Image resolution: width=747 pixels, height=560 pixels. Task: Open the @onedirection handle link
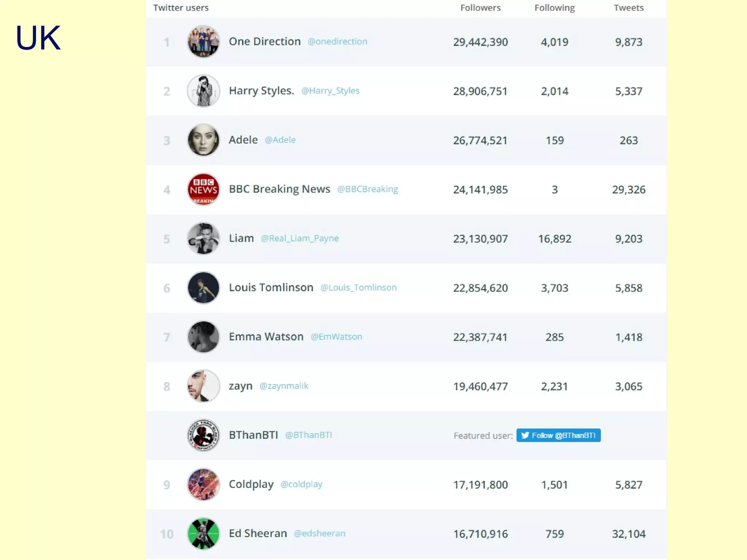[337, 42]
